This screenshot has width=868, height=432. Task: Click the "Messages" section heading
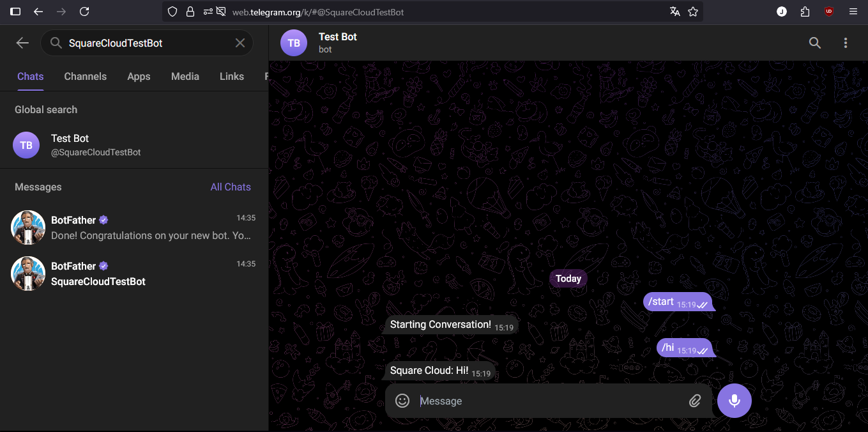click(x=38, y=187)
